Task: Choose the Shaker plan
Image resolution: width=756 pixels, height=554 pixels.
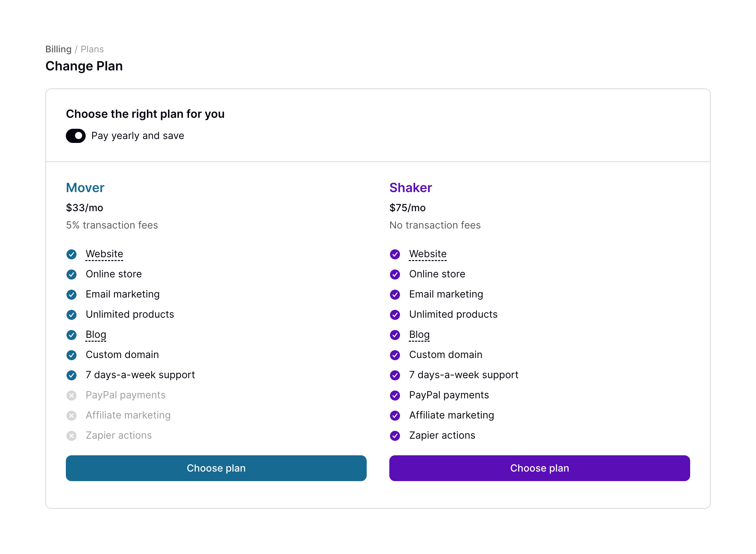Action: [x=539, y=468]
